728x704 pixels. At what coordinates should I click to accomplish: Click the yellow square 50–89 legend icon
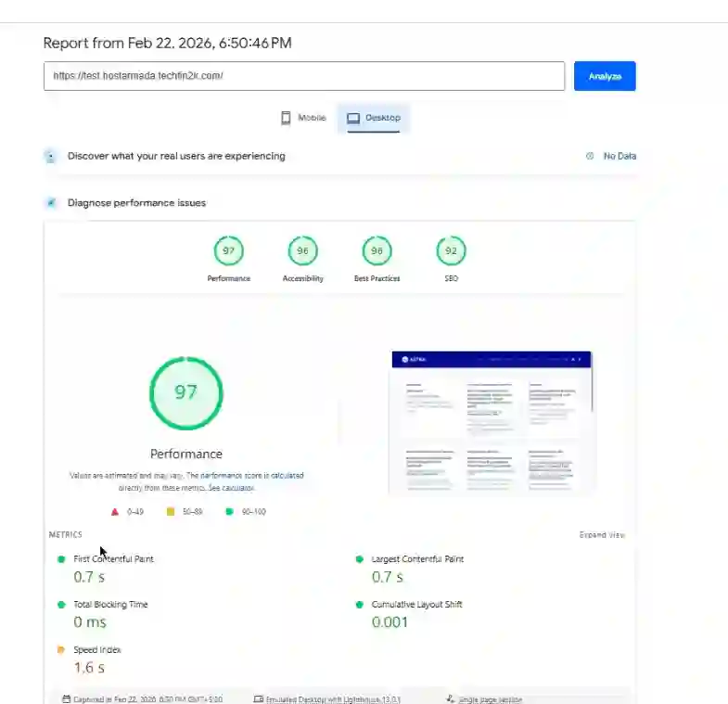[171, 512]
